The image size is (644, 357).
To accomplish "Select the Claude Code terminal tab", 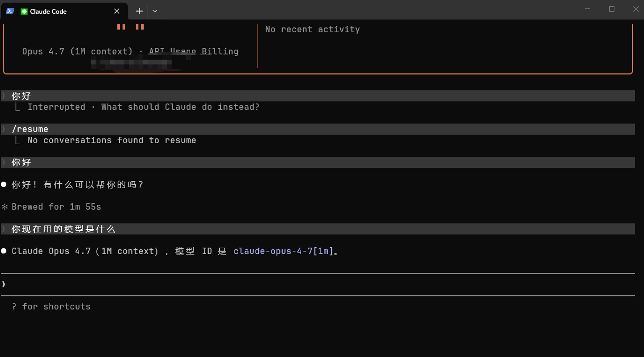I will (63, 11).
